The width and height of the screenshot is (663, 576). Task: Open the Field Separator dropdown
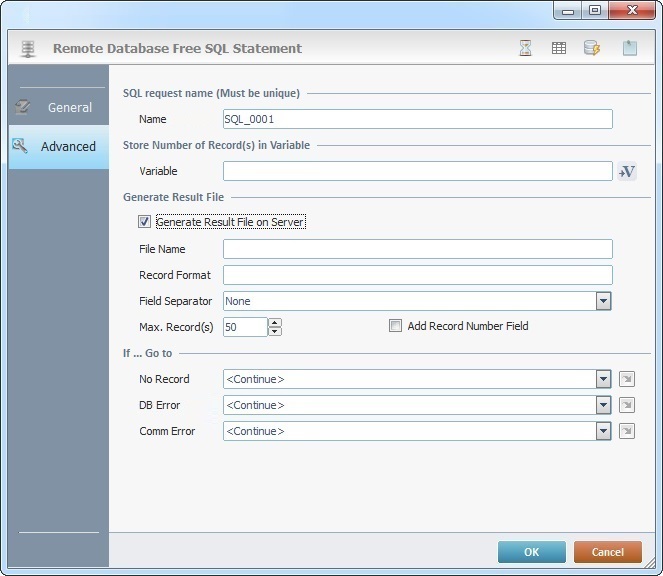point(603,301)
